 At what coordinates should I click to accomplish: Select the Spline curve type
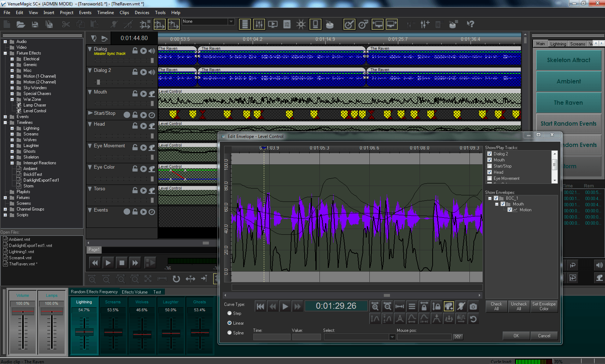coord(229,333)
